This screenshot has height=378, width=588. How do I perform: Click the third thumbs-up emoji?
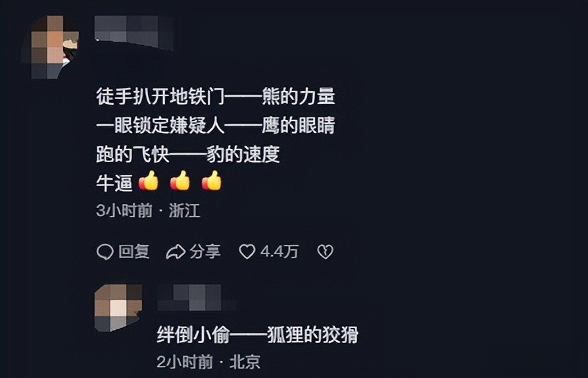(212, 181)
